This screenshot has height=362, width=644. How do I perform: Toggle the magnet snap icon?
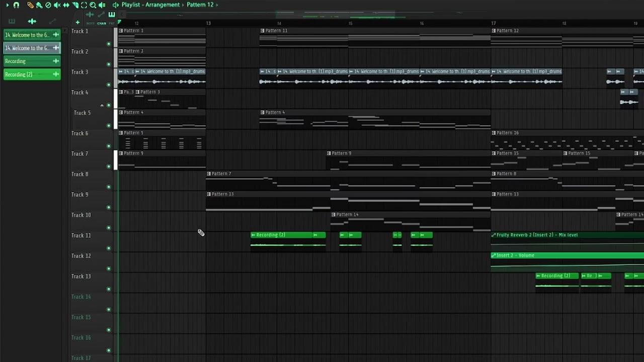pos(17,5)
